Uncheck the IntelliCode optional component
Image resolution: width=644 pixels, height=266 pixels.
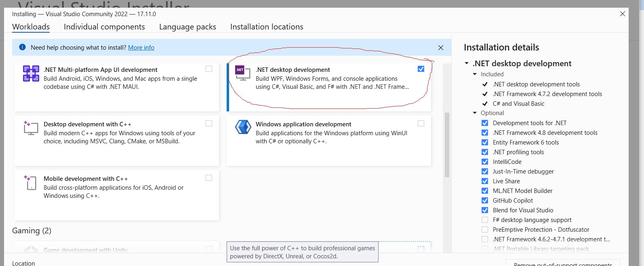[485, 162]
